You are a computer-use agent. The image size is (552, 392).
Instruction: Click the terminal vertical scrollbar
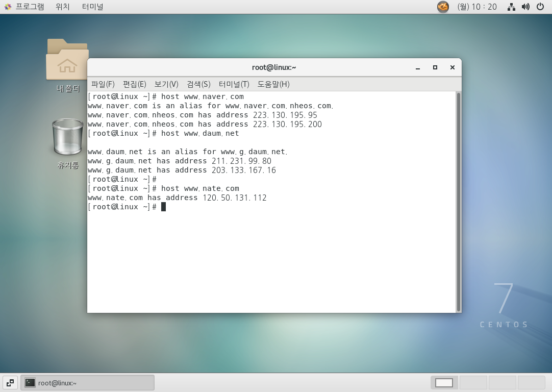pyautogui.click(x=458, y=202)
